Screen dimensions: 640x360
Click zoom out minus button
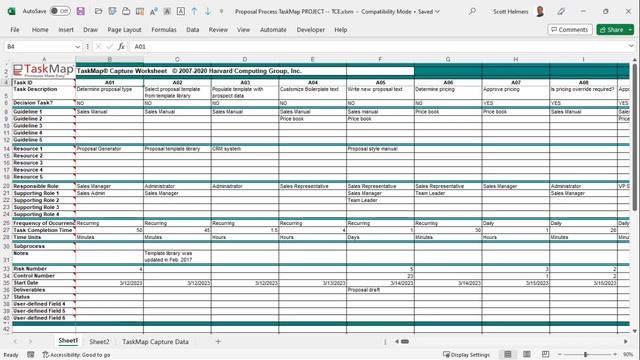[x=560, y=354]
